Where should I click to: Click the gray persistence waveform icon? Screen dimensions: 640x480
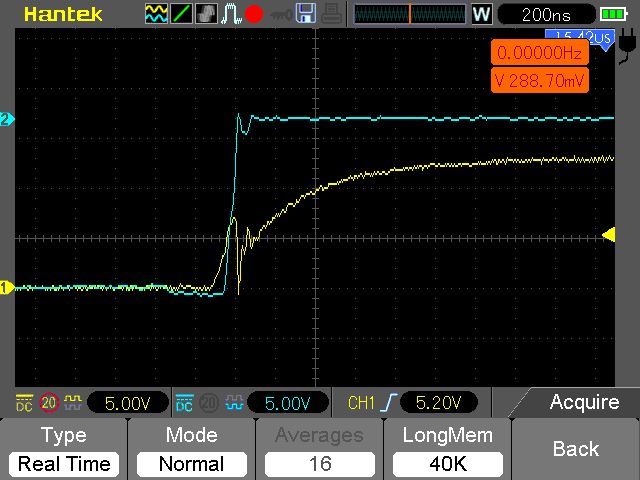pyautogui.click(x=206, y=13)
